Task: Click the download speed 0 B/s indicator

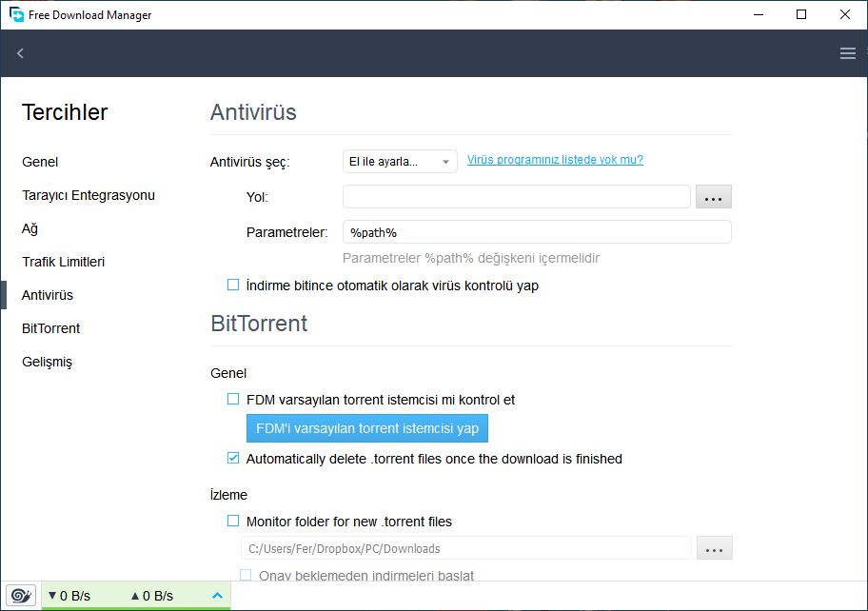Action: click(69, 596)
